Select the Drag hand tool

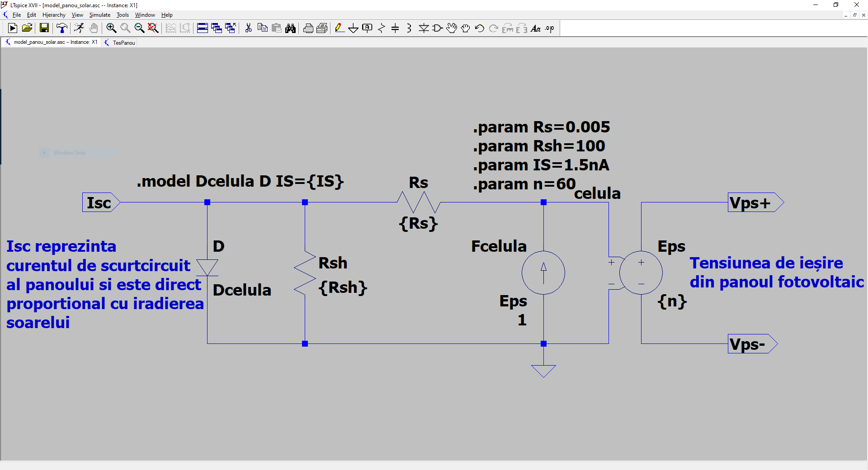coord(466,28)
